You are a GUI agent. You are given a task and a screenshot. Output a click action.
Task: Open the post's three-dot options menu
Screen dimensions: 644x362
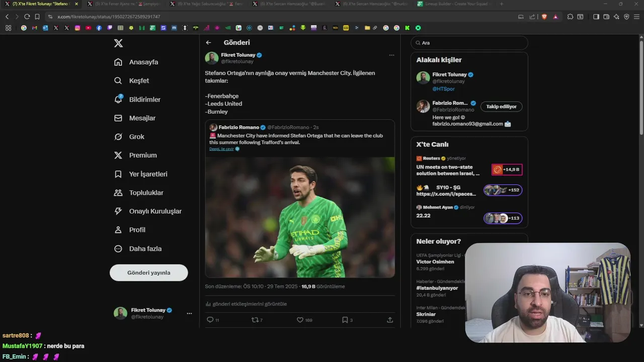(391, 55)
